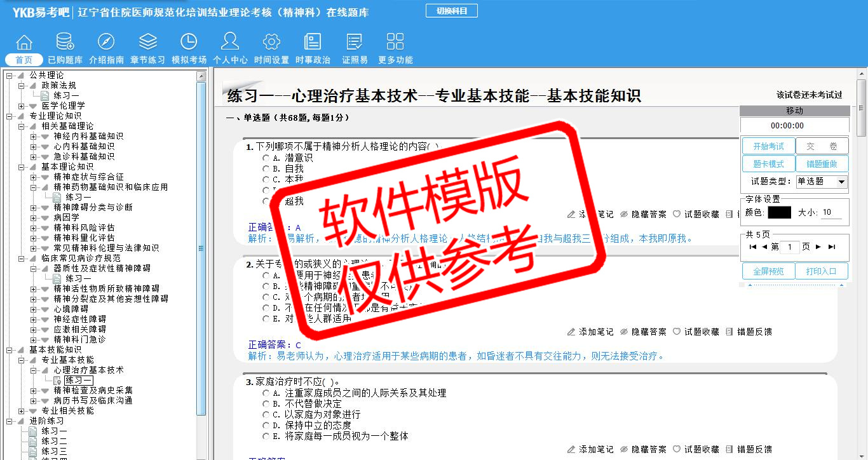Click the page number input field
This screenshot has width=868, height=460.
point(789,247)
